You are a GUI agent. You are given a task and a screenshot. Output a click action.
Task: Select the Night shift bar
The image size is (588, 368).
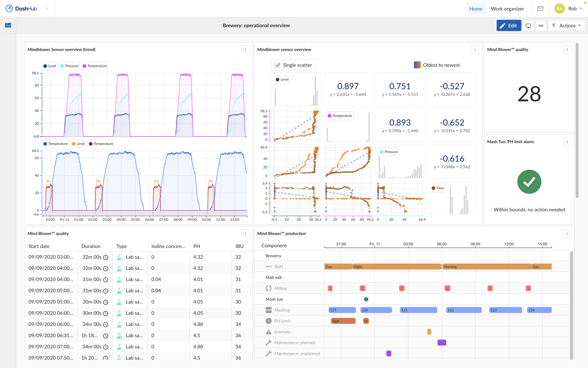(397, 267)
